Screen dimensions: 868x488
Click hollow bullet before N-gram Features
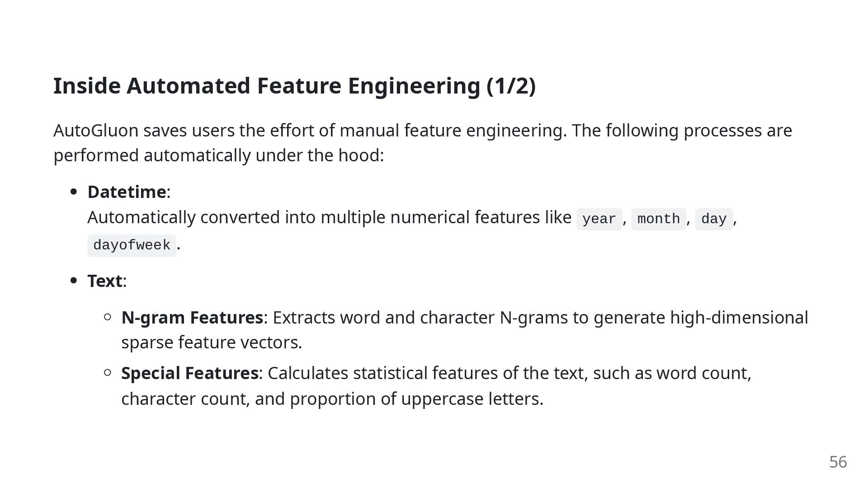[x=108, y=317]
